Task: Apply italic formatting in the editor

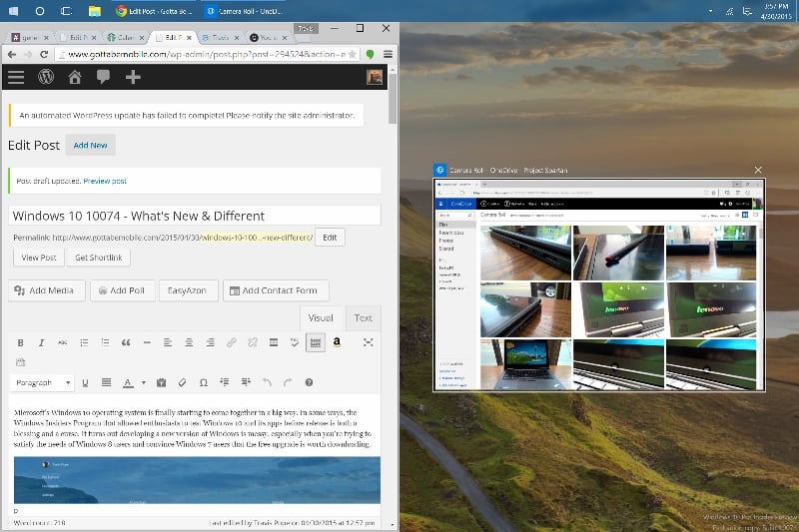Action: click(x=41, y=342)
